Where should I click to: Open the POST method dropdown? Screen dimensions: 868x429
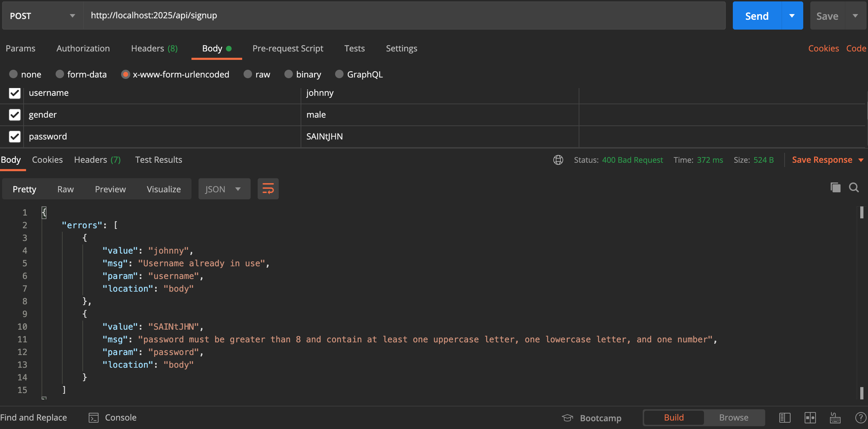coord(73,15)
